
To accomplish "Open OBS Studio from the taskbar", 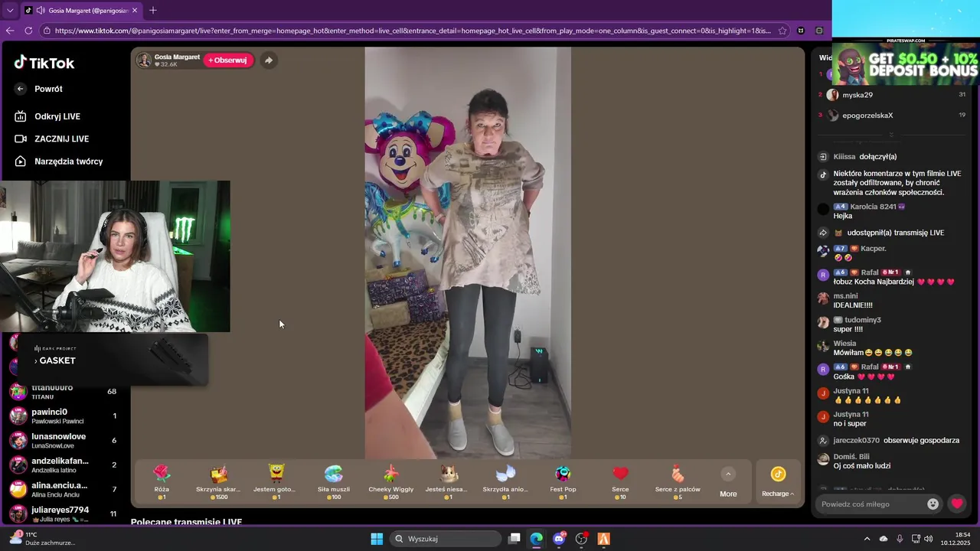I will [582, 539].
